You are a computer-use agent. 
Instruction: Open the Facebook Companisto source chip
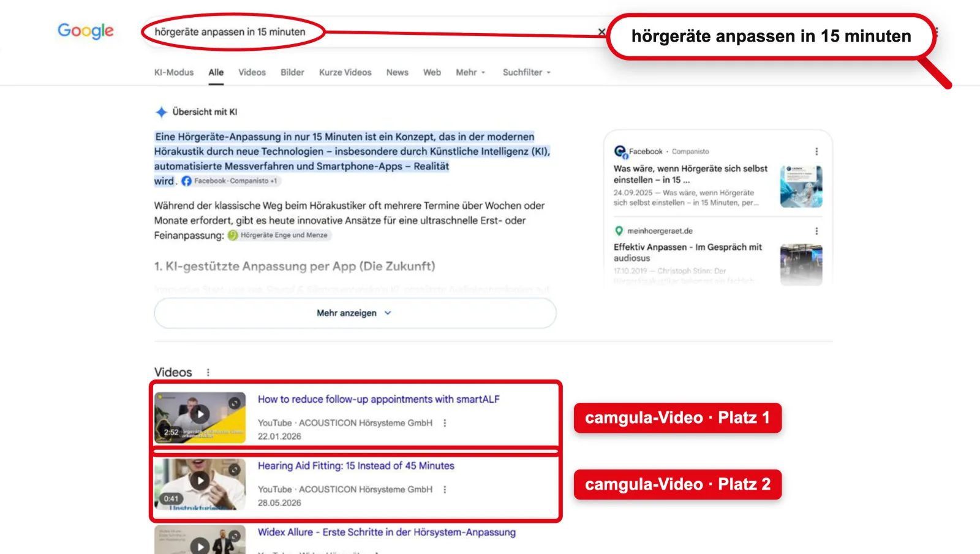point(230,181)
